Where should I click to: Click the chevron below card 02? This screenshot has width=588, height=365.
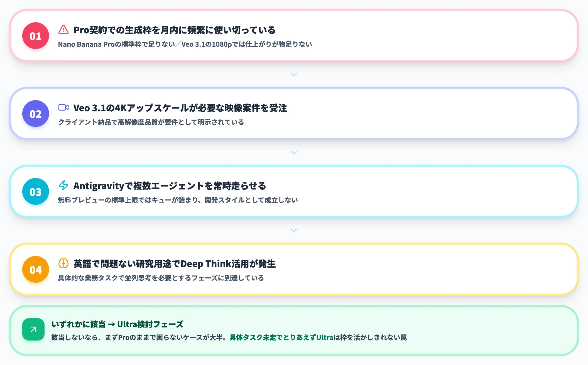pyautogui.click(x=294, y=152)
